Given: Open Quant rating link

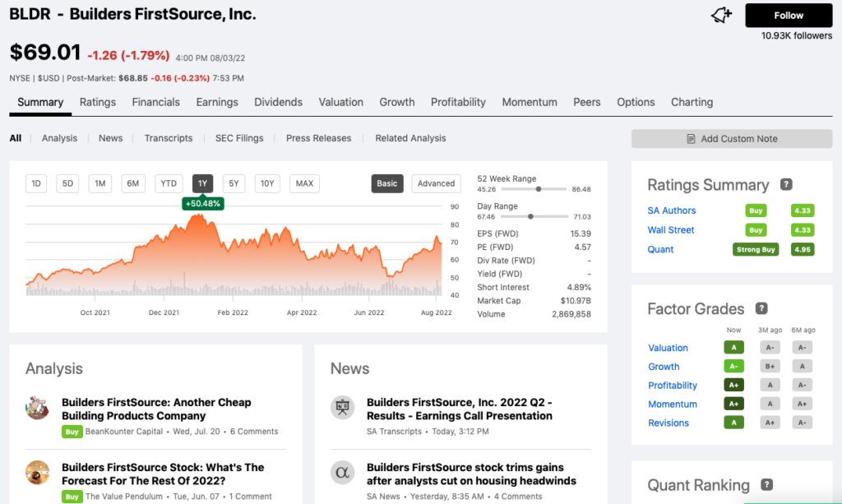Looking at the screenshot, I should coord(660,249).
